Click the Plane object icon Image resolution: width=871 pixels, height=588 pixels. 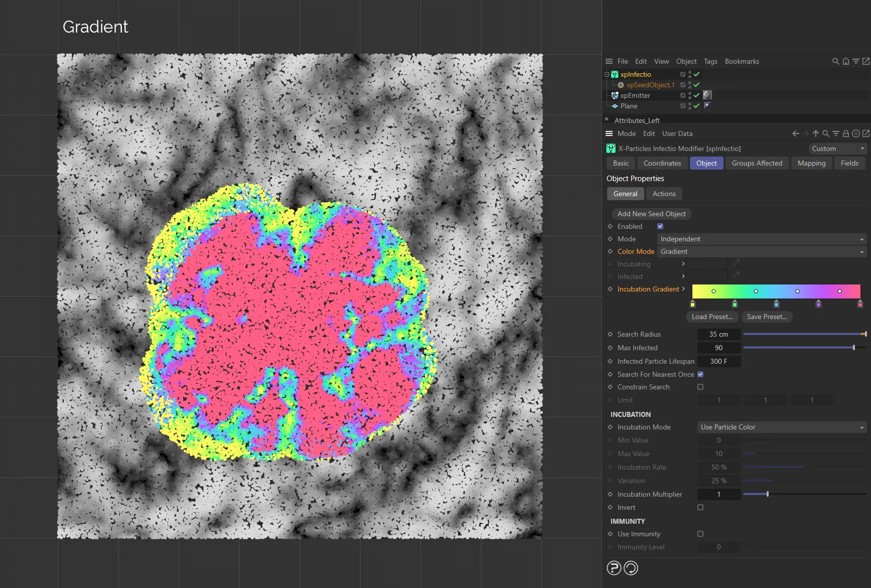615,106
